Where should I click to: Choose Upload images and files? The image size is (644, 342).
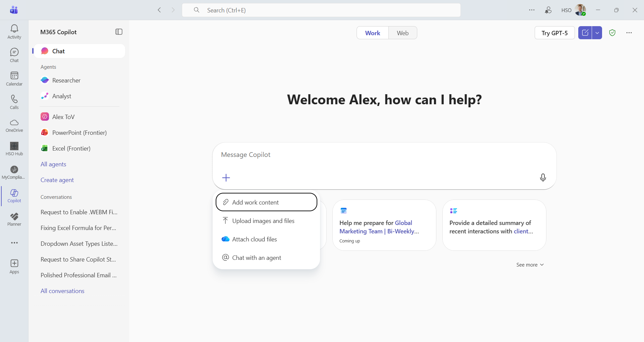click(263, 221)
